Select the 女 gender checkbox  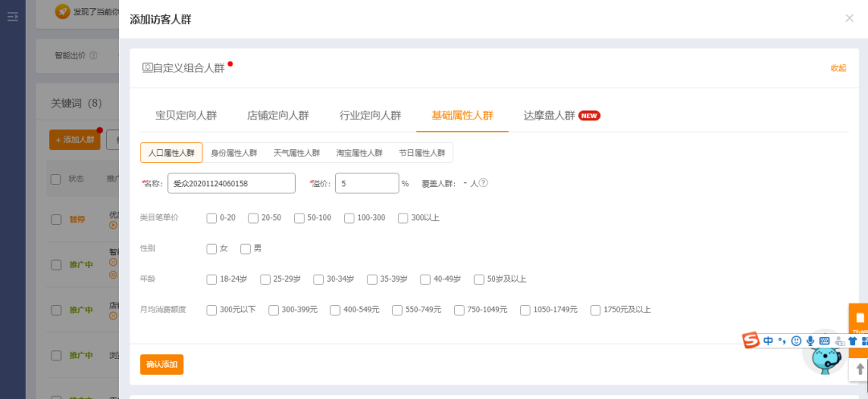[211, 249]
